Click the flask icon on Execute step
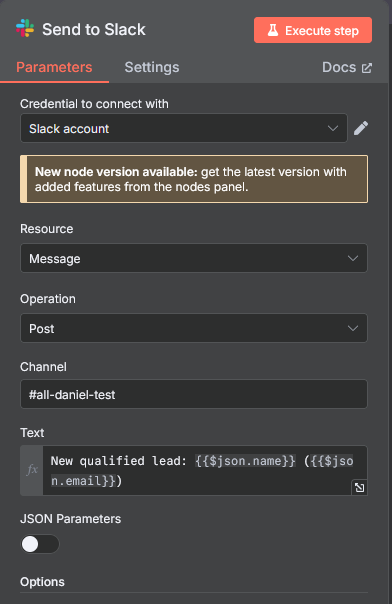392x604 pixels. pos(273,30)
